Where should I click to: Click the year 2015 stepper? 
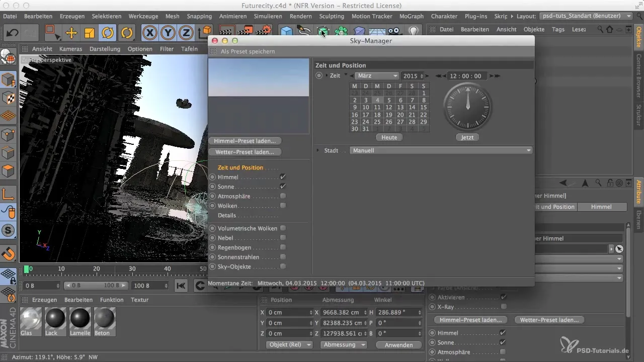coord(422,76)
